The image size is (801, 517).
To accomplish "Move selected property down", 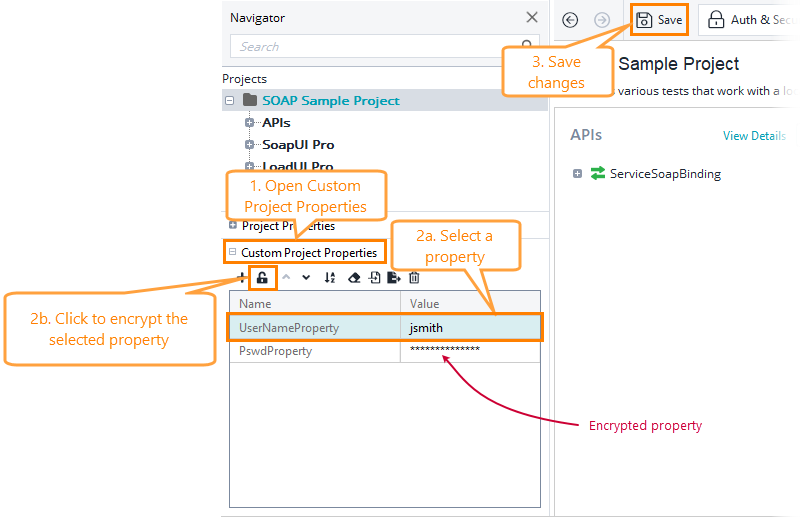I will pos(306,277).
